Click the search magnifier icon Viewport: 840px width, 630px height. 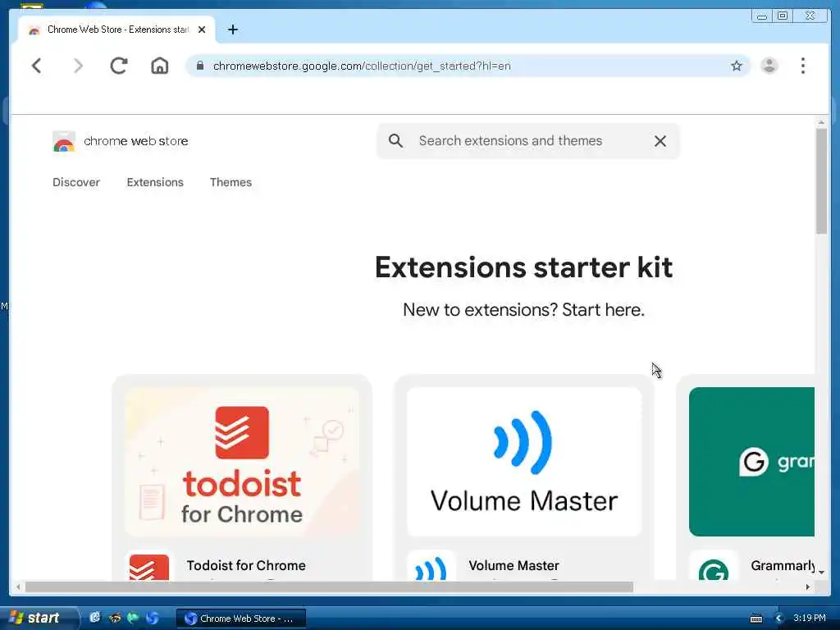click(395, 141)
